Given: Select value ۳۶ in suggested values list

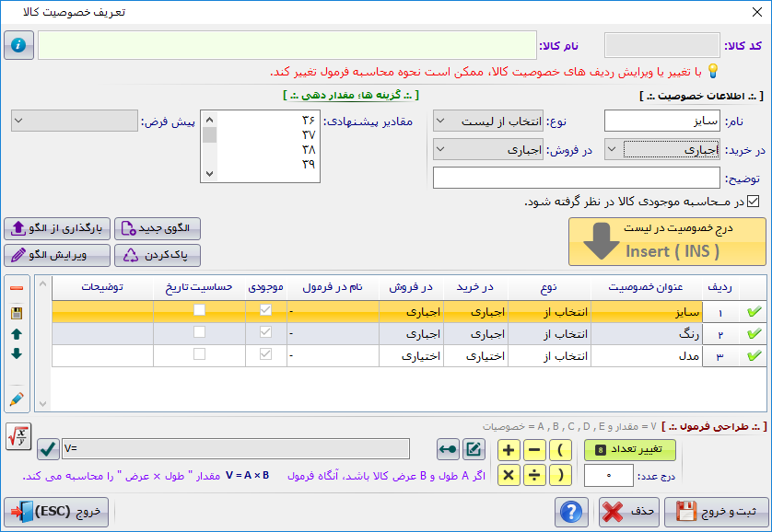Looking at the screenshot, I should pyautogui.click(x=309, y=120).
